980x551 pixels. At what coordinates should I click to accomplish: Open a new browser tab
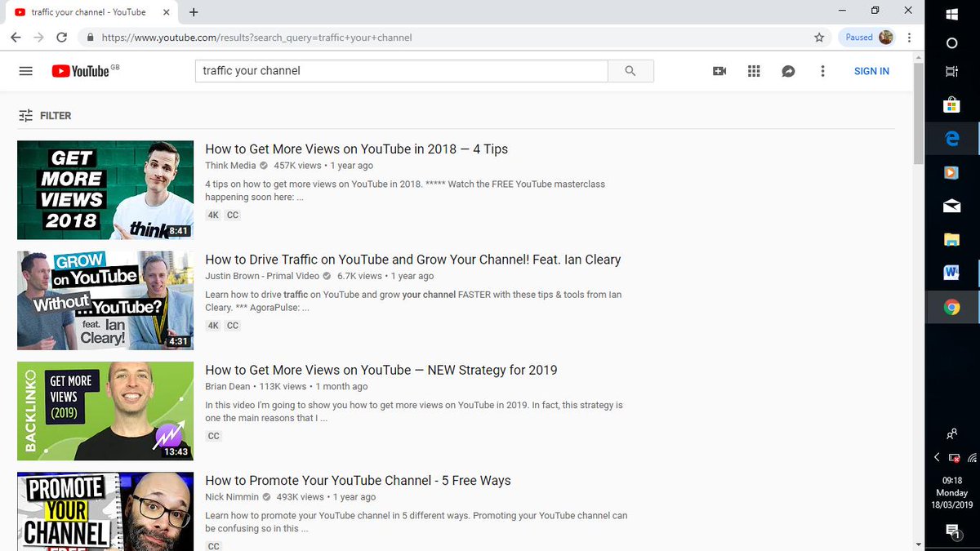[194, 12]
